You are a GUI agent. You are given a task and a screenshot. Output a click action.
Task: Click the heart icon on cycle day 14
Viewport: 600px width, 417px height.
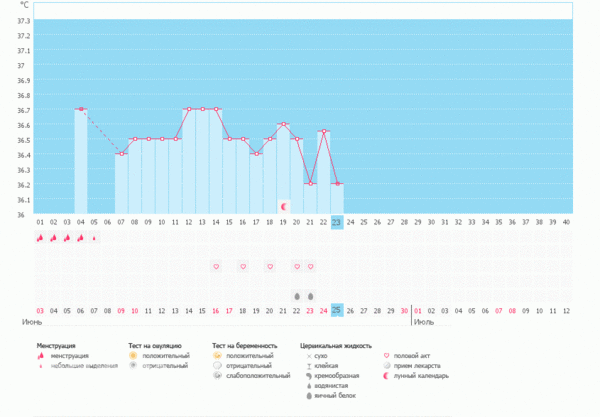215,267
